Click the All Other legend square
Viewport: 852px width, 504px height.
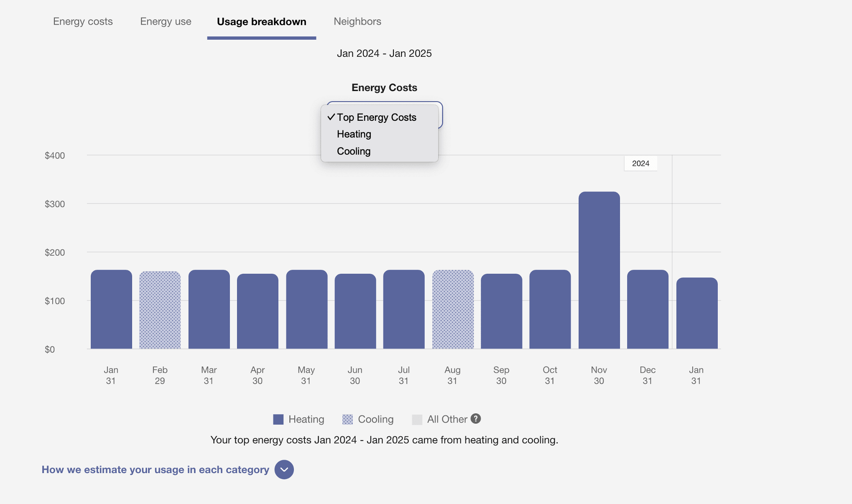coord(417,419)
